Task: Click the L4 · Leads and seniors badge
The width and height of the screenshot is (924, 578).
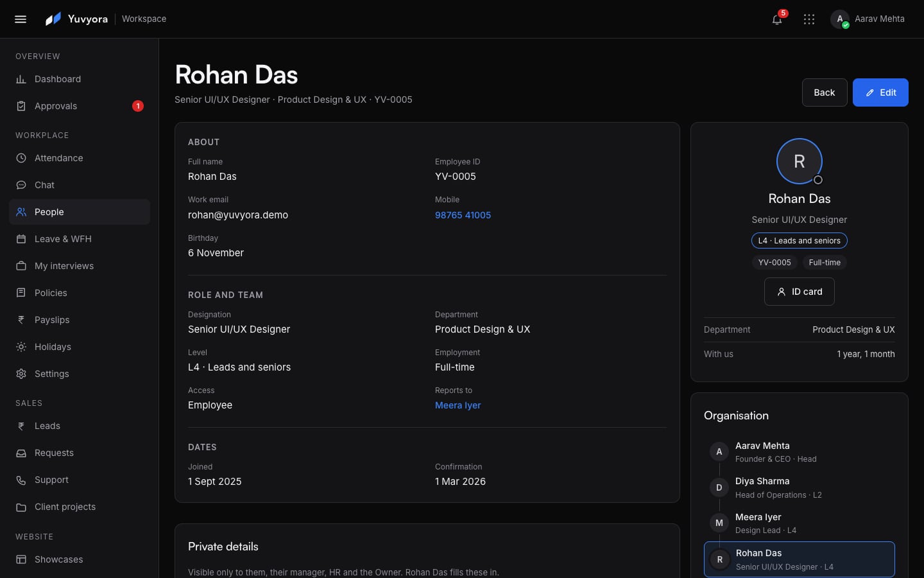Action: (800, 241)
